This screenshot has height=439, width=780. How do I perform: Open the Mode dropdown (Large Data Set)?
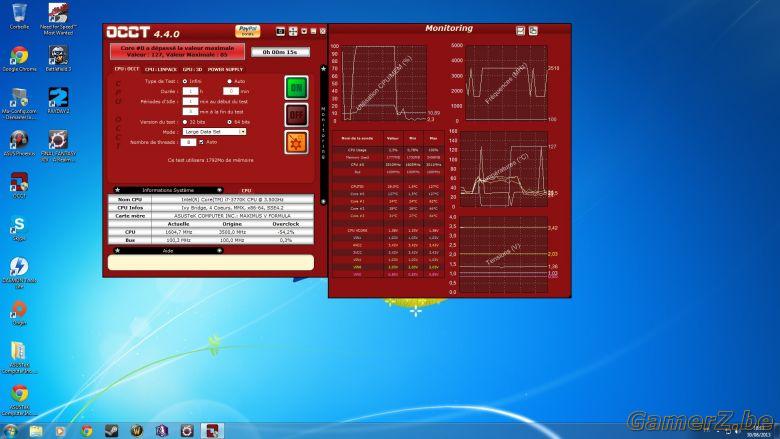click(x=214, y=132)
